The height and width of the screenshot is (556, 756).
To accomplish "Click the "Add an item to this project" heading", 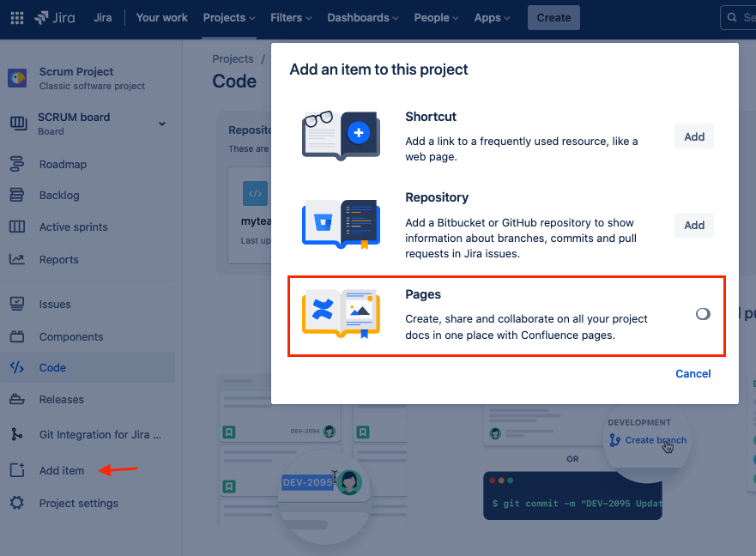I will click(378, 69).
